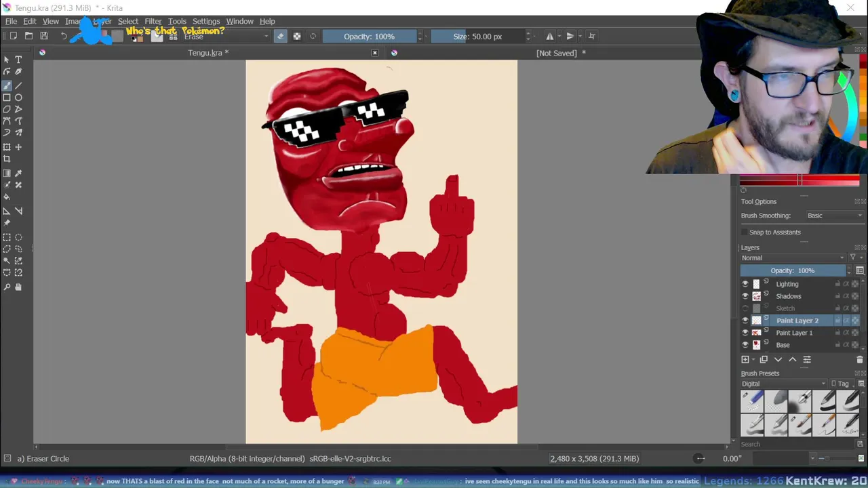Screen dimensions: 868x488
Task: Open the Tools menu
Action: [177, 21]
